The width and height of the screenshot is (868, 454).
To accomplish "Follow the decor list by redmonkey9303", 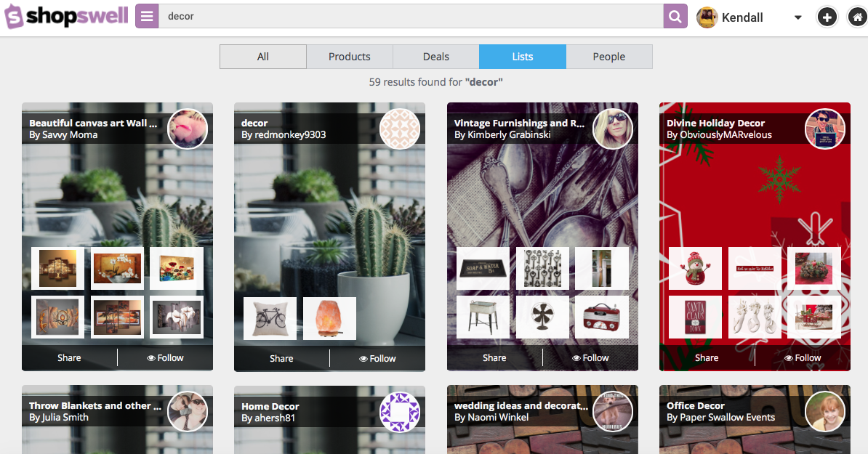I will click(377, 358).
